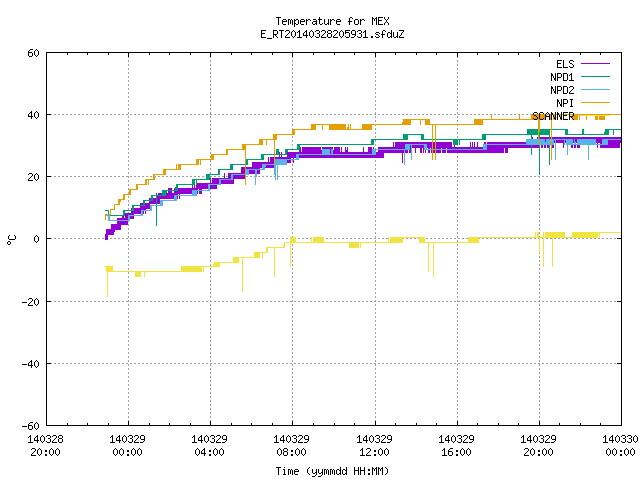This screenshot has height=480, width=640.
Task: Click the ELS legend label
Action: 565,64
